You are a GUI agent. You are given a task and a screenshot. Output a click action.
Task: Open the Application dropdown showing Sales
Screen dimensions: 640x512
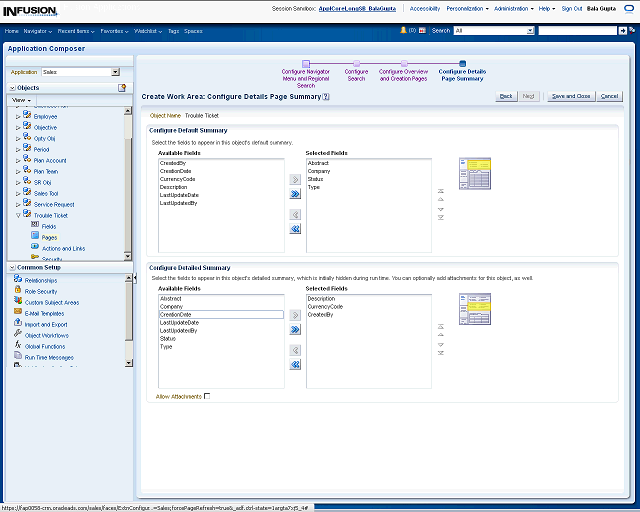(115, 72)
